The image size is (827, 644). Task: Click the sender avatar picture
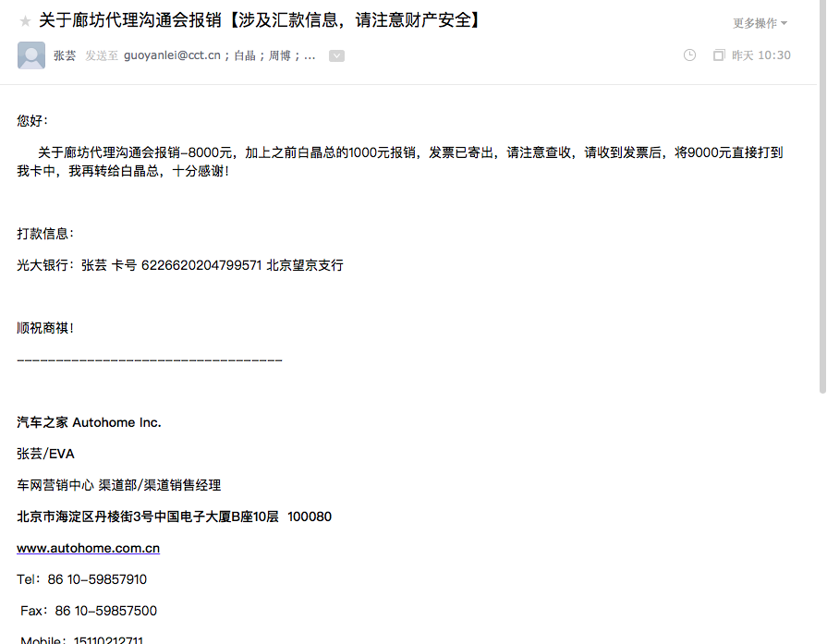[x=31, y=55]
